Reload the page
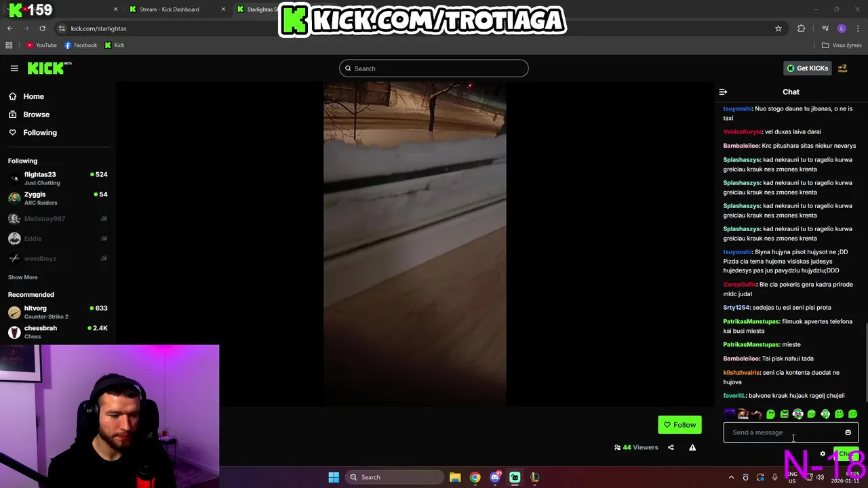The width and height of the screenshot is (868, 488). pyautogui.click(x=42, y=28)
